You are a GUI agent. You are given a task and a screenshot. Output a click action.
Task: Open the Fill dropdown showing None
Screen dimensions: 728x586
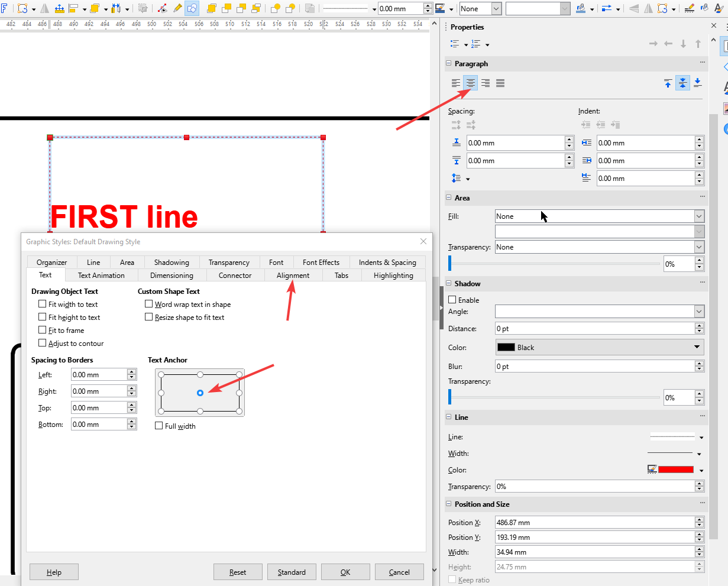click(599, 216)
